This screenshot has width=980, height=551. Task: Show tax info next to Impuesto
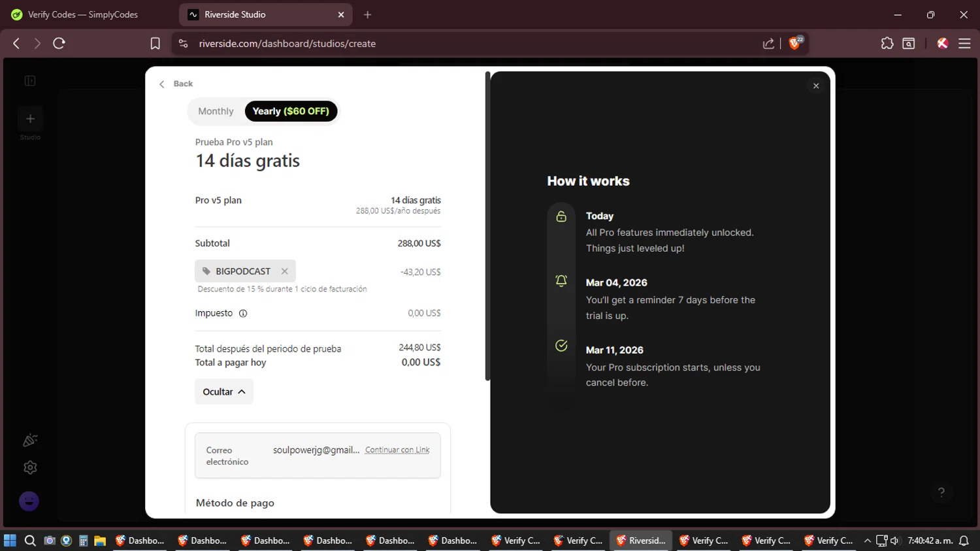(243, 314)
